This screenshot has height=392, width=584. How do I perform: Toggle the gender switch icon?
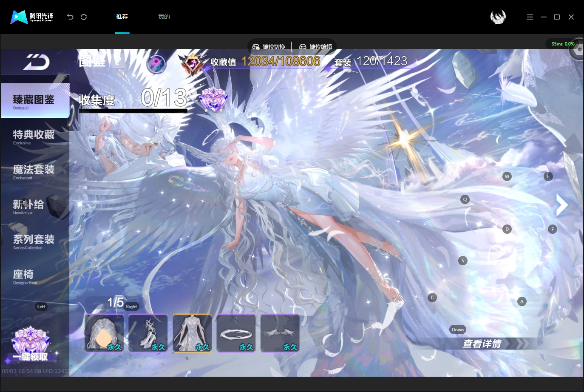point(156,64)
